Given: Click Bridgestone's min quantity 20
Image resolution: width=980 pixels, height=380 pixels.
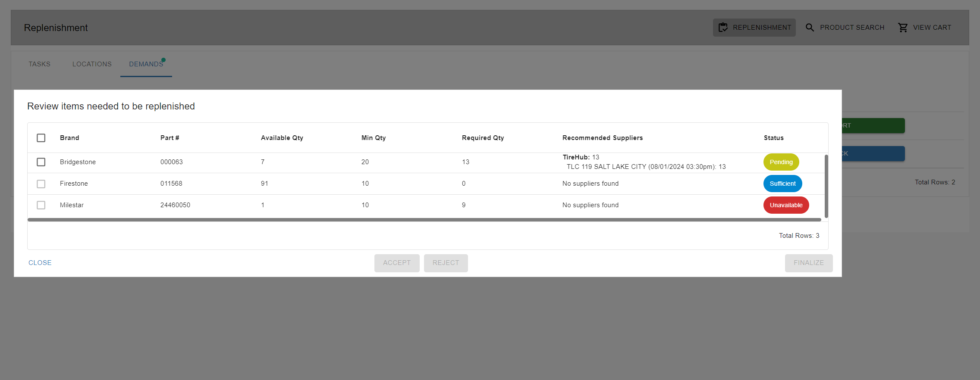Looking at the screenshot, I should 365,162.
